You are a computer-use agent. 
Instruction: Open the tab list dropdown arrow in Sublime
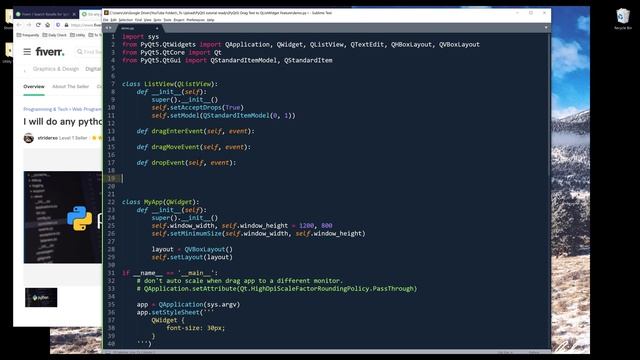(x=546, y=28)
